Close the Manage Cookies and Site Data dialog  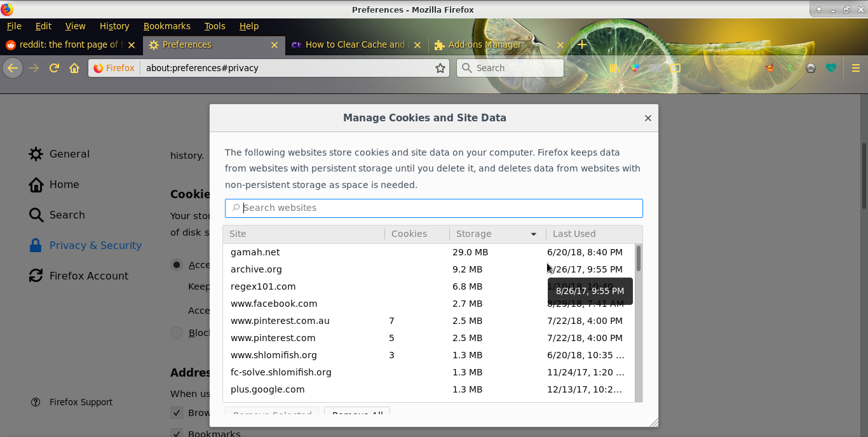pos(648,118)
